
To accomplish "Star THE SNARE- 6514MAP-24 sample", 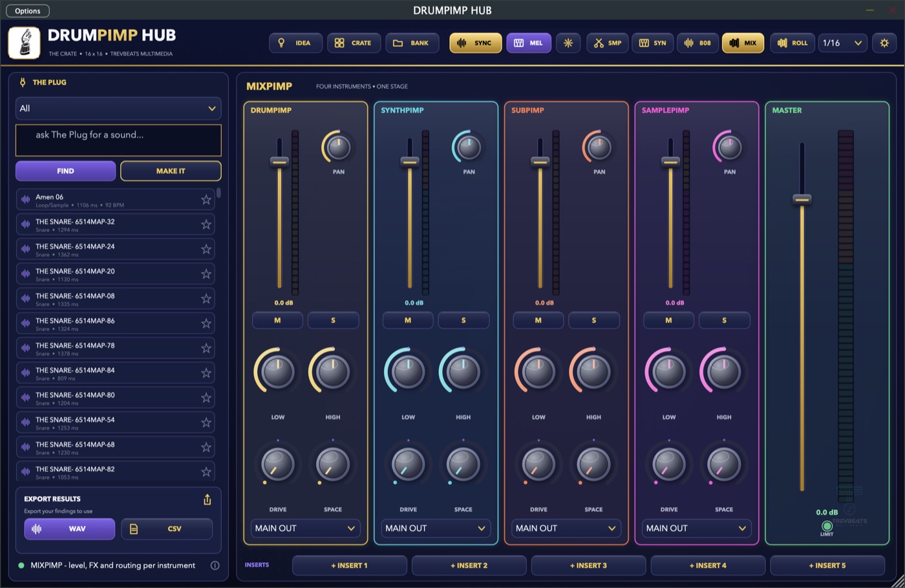I will click(206, 249).
